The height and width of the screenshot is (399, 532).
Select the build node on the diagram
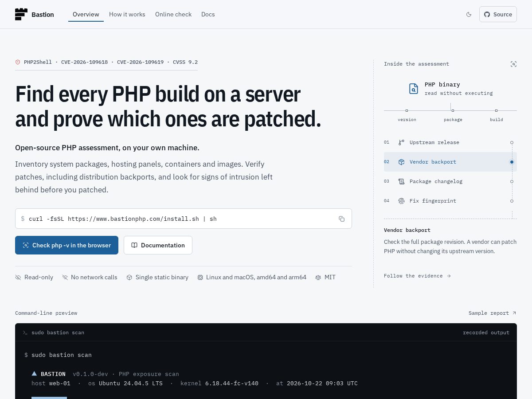pos(496,110)
